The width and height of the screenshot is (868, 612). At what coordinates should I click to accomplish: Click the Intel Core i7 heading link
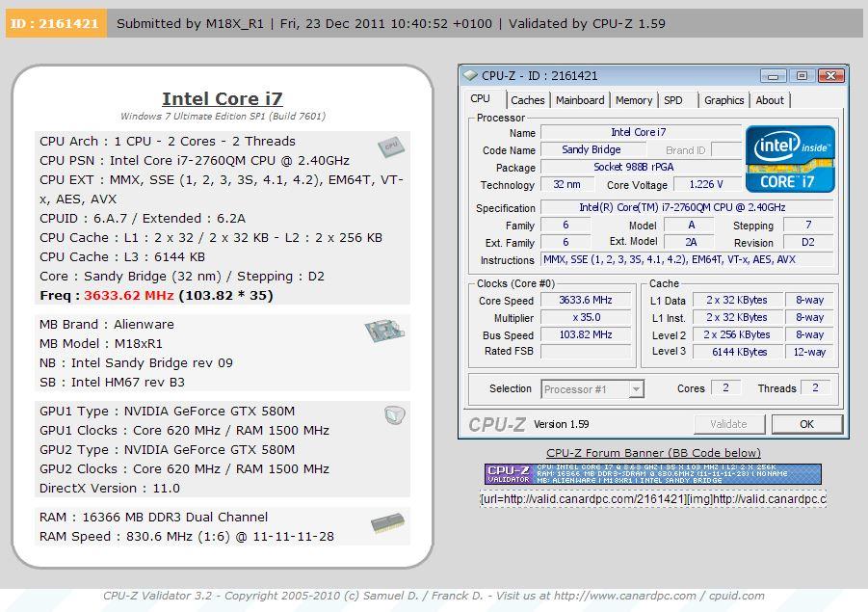pyautogui.click(x=222, y=98)
